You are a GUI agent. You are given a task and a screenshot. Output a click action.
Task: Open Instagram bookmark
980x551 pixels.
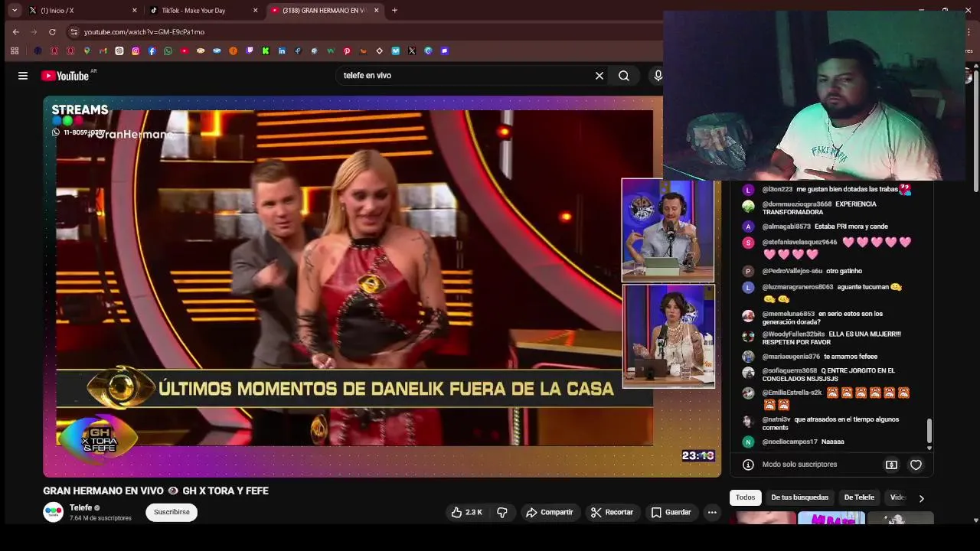pos(136,51)
